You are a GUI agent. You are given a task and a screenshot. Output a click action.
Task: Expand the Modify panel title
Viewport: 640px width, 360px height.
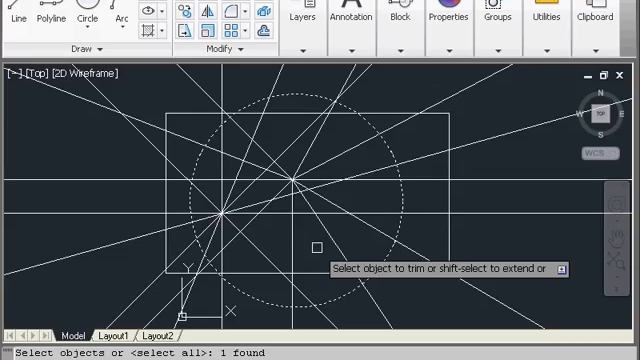click(x=225, y=49)
